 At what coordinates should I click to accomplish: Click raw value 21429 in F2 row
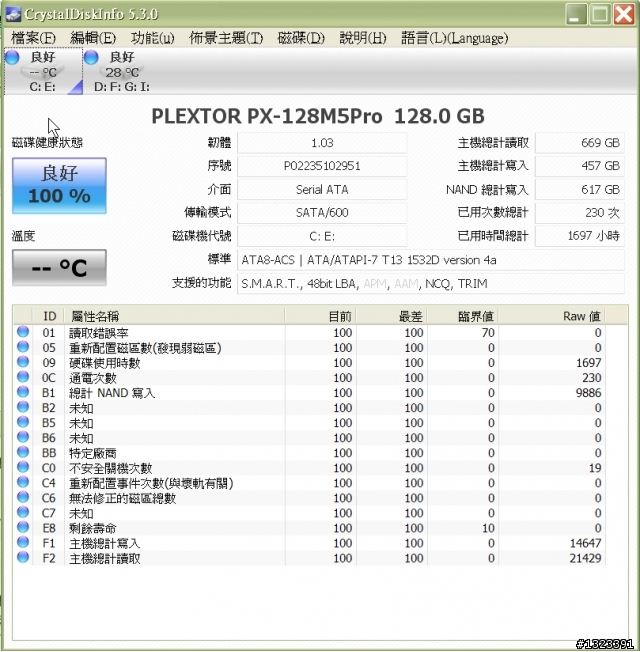tap(585, 558)
